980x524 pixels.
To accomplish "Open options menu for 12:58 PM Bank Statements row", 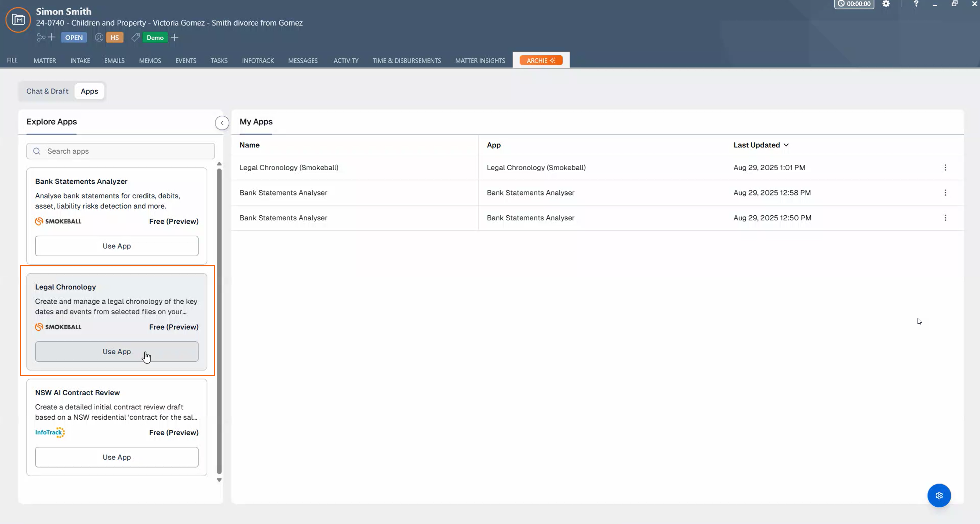I will point(945,193).
